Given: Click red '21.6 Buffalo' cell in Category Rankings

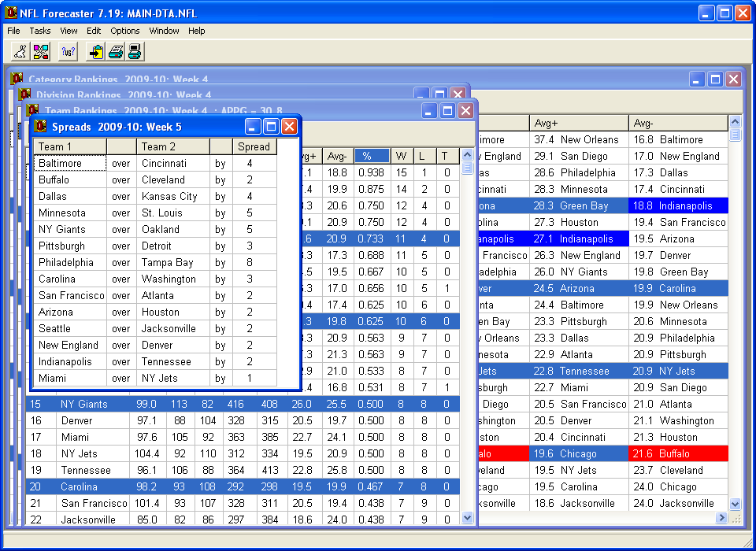Looking at the screenshot, I should coord(678,453).
